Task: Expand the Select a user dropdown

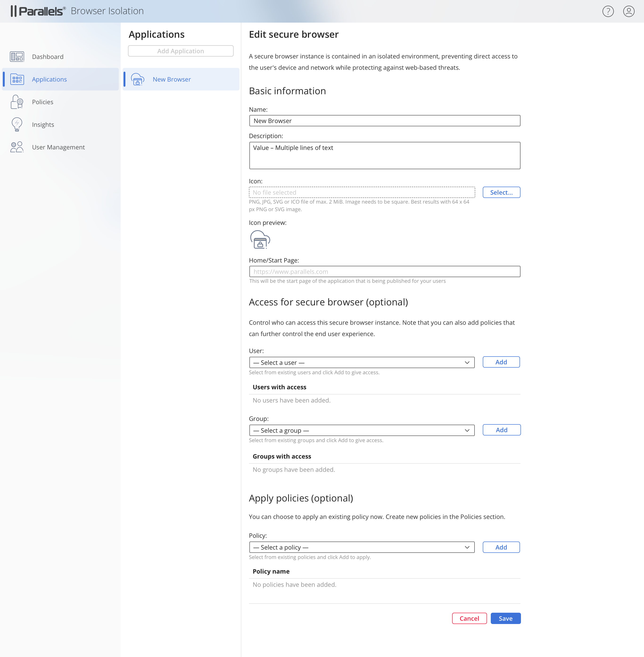Action: coord(362,362)
